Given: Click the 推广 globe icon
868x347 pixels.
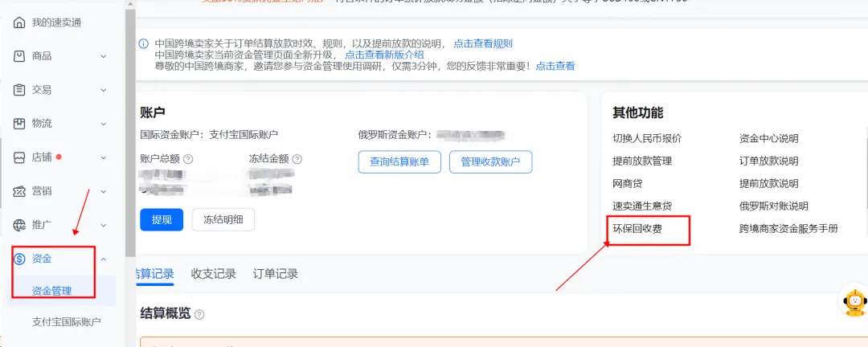Looking at the screenshot, I should (19, 225).
